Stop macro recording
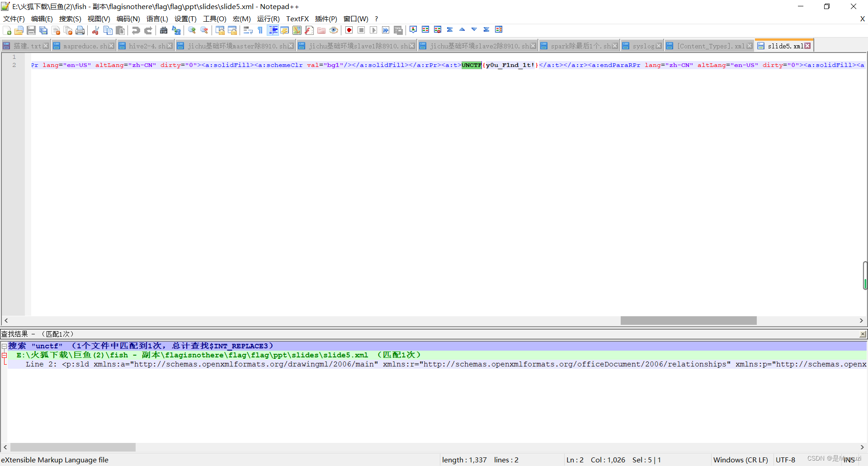 click(x=361, y=30)
